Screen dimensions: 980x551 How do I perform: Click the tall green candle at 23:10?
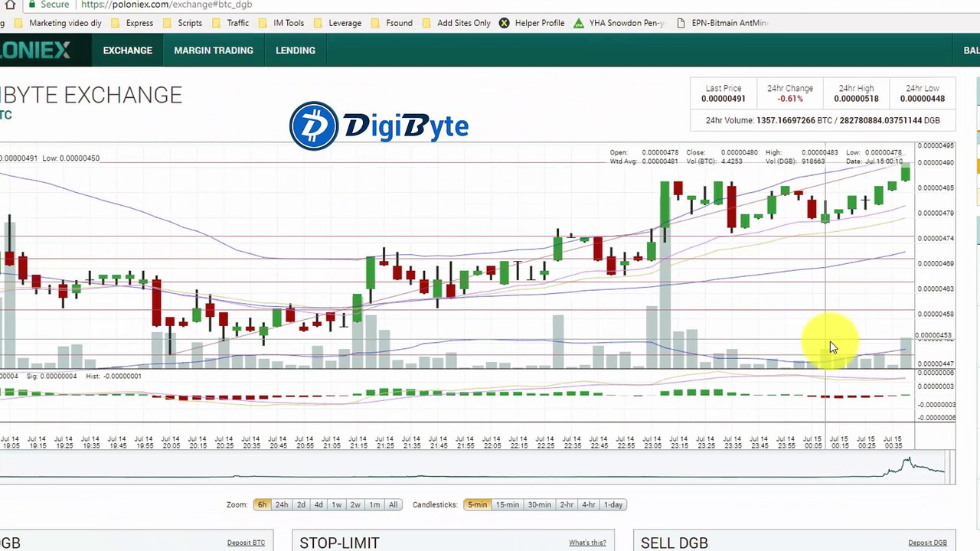pos(665,204)
